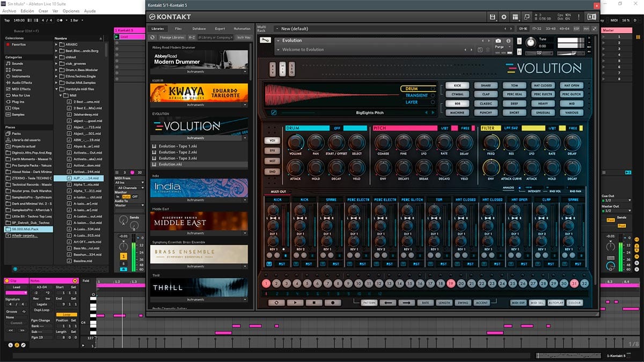The height and width of the screenshot is (362, 644).
Task: Expand the Guitar.Midi.Samples folder
Action: [x=57, y=82]
